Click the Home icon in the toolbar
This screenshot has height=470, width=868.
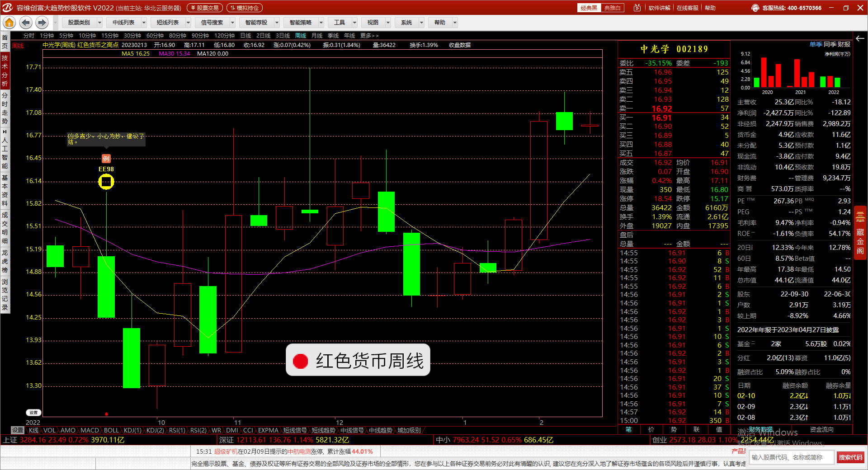point(9,23)
